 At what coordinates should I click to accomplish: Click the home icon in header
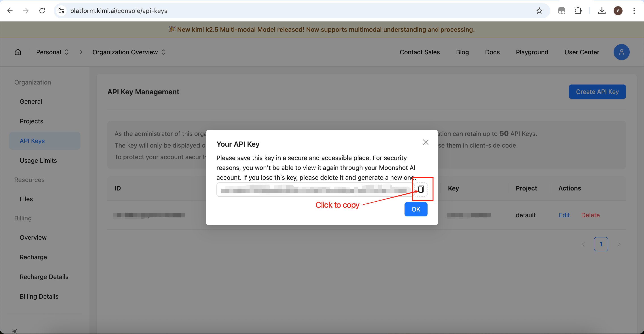click(18, 52)
